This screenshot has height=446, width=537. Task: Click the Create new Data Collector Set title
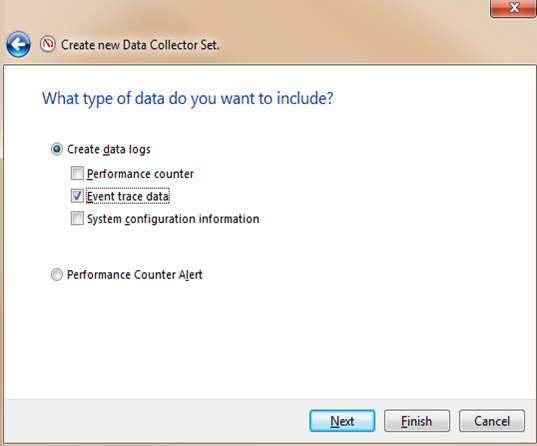(x=140, y=45)
